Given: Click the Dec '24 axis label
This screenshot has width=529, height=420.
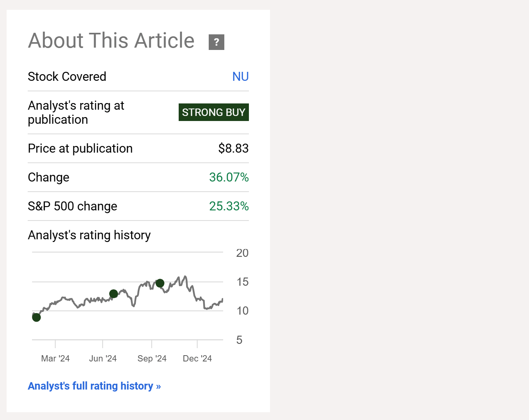Looking at the screenshot, I should [x=197, y=358].
